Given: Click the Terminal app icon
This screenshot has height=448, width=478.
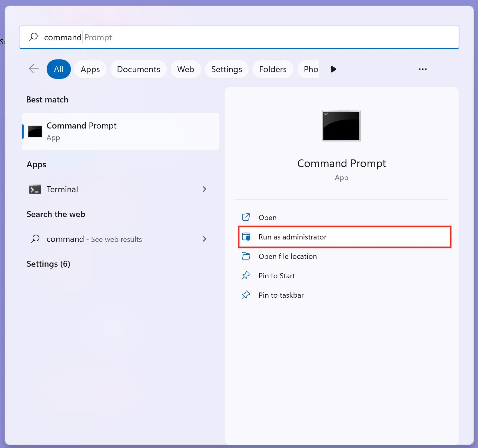Looking at the screenshot, I should click(35, 189).
